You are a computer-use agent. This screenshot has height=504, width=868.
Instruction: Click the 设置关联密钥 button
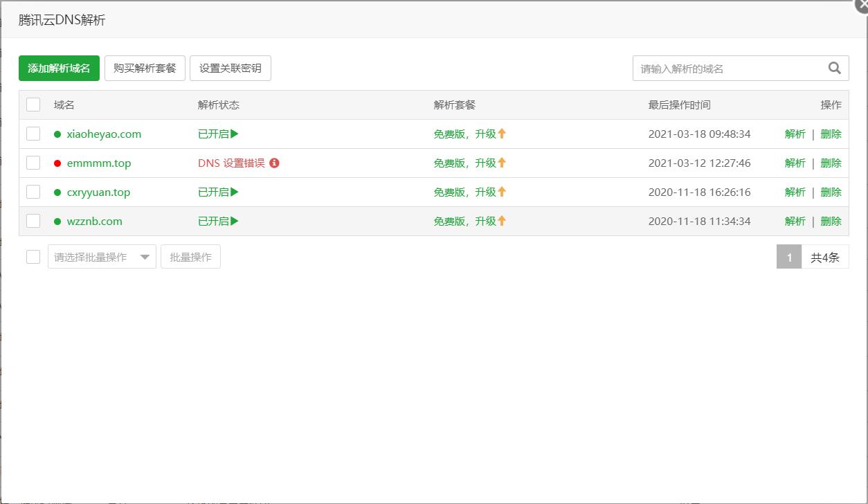coord(230,68)
